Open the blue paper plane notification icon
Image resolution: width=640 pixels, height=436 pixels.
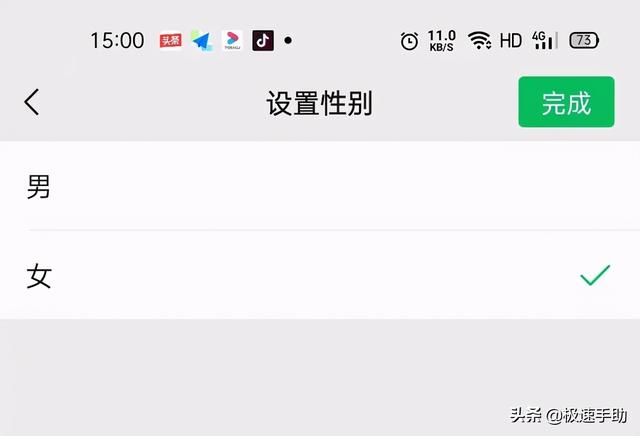click(x=202, y=40)
